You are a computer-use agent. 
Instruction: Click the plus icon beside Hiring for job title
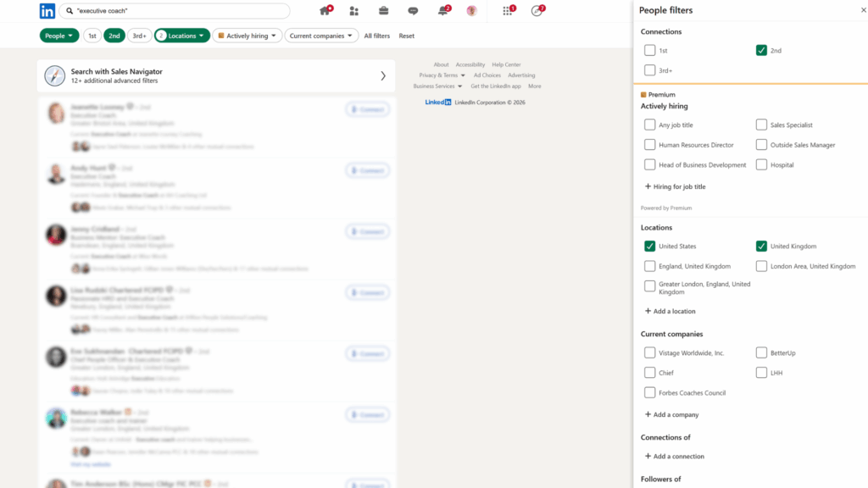tap(648, 186)
